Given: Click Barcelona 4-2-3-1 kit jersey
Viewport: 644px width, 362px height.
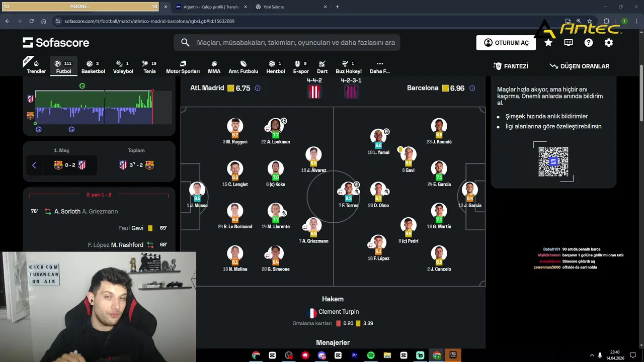Looking at the screenshot, I should coord(351,92).
